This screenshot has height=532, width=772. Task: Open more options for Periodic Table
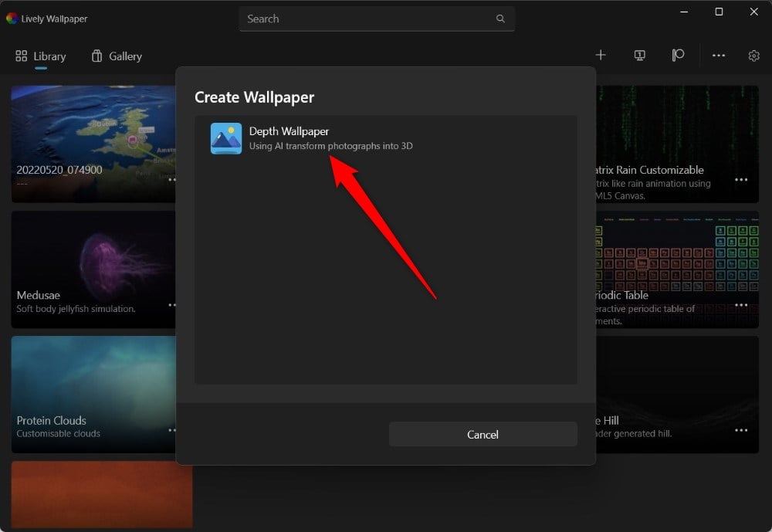(741, 305)
